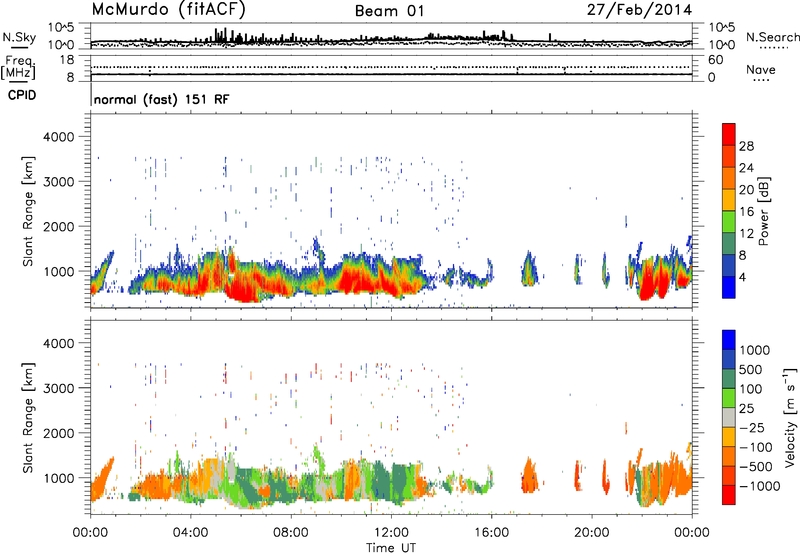Click the '08:00' time tick label
The height and width of the screenshot is (554, 800).
click(x=291, y=533)
